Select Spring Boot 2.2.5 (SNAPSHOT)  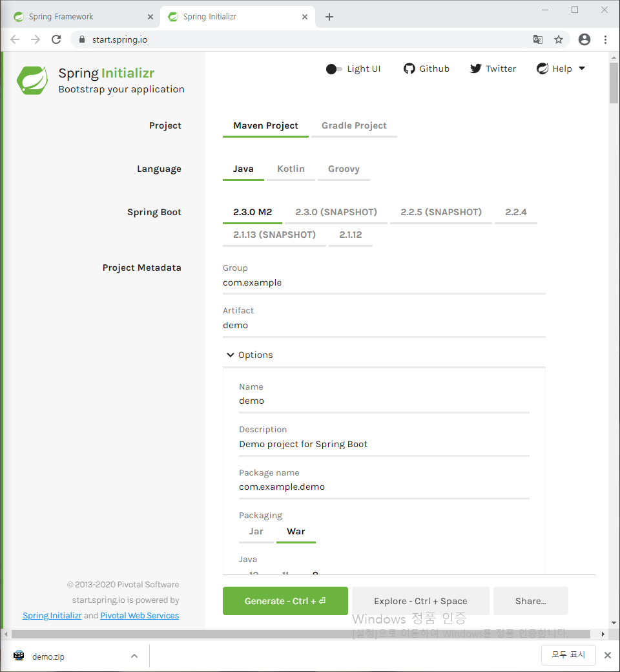(x=441, y=213)
